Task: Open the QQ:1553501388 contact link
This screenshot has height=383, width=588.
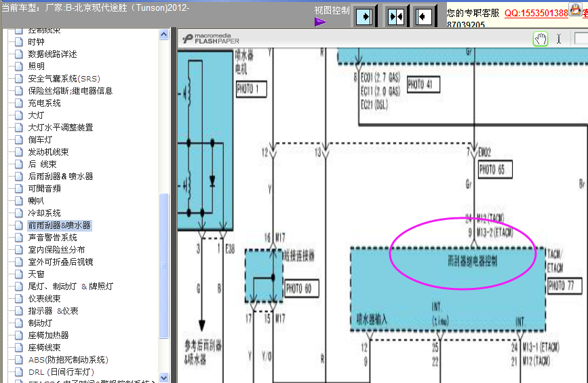Action: click(536, 13)
